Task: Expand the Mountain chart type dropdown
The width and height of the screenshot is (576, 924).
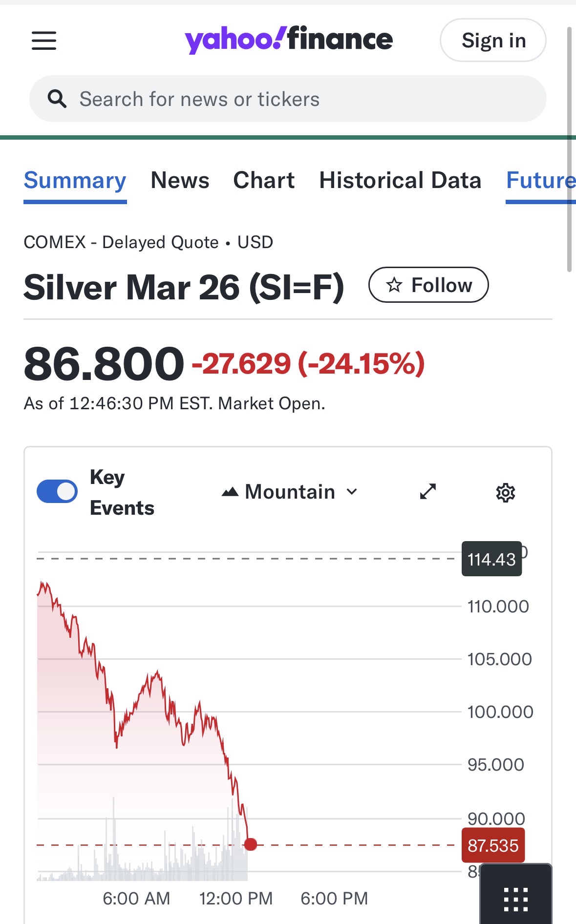Action: click(352, 492)
